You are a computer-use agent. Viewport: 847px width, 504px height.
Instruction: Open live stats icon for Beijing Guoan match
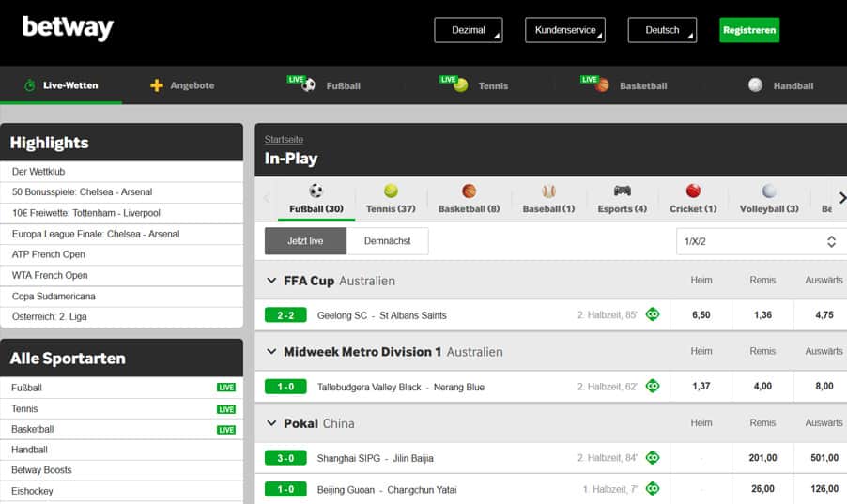pos(653,489)
